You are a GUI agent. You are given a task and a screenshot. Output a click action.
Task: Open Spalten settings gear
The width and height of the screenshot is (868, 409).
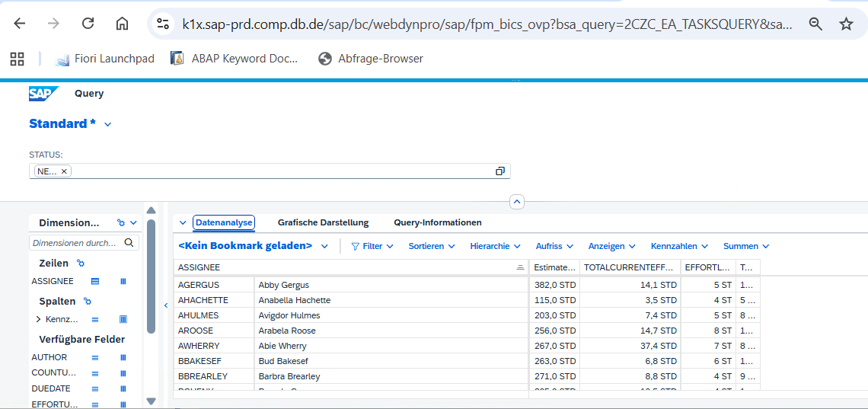click(87, 302)
